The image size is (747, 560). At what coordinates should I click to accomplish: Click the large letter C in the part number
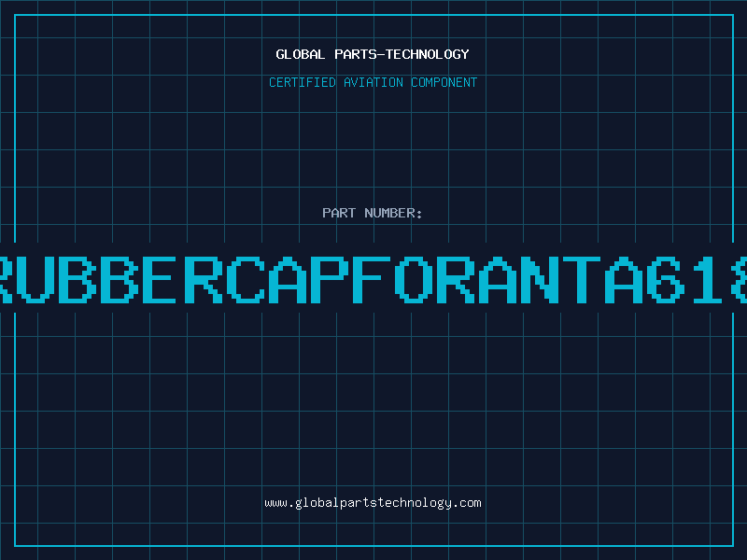click(x=246, y=280)
